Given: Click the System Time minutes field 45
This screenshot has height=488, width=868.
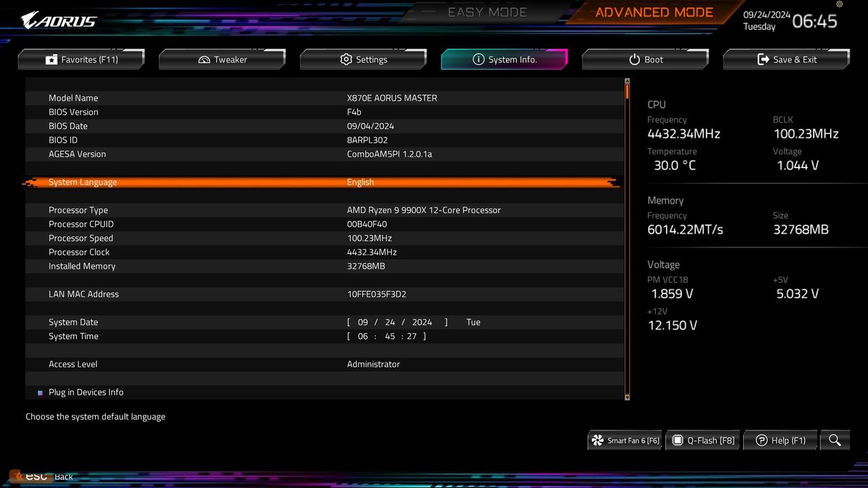Looking at the screenshot, I should (390, 337).
